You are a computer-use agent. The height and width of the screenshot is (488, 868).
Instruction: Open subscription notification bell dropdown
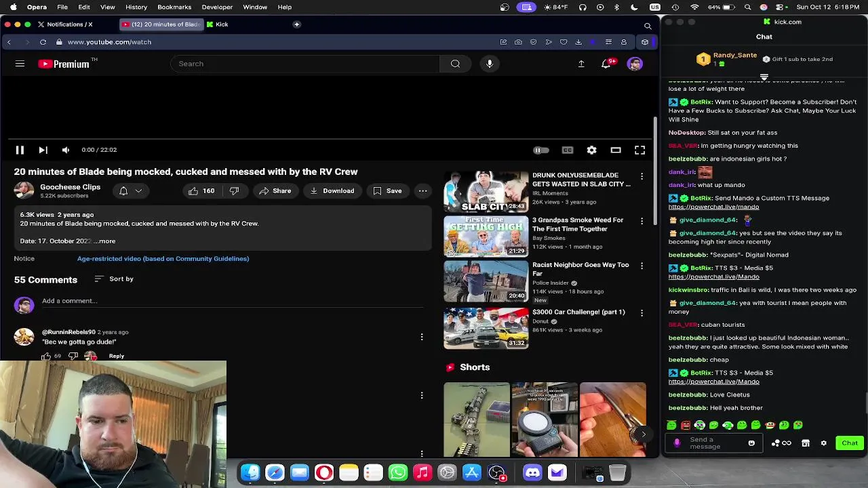coord(130,191)
